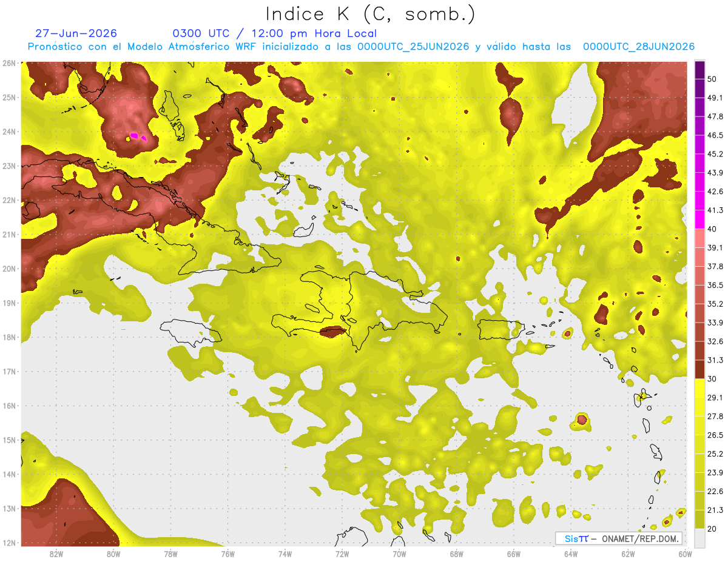Click longitude axis label '70W'
This screenshot has width=728, height=562.
(x=399, y=554)
